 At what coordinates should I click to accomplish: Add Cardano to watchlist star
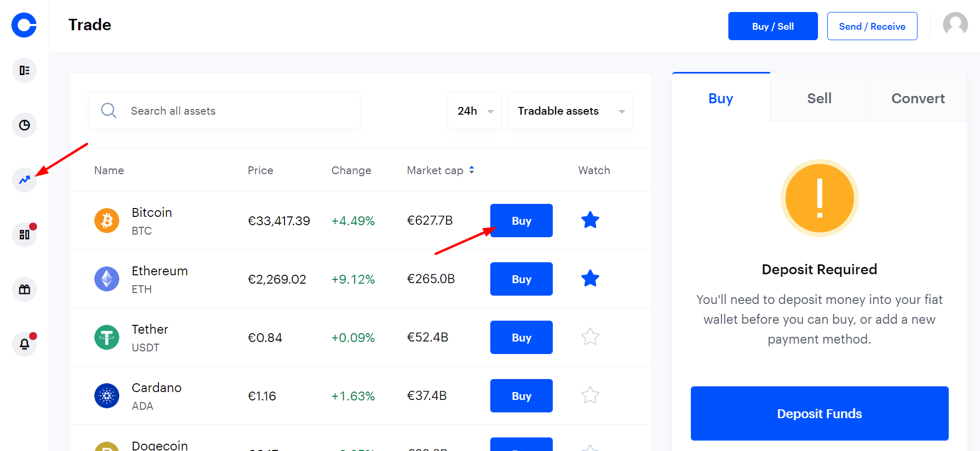(x=590, y=395)
